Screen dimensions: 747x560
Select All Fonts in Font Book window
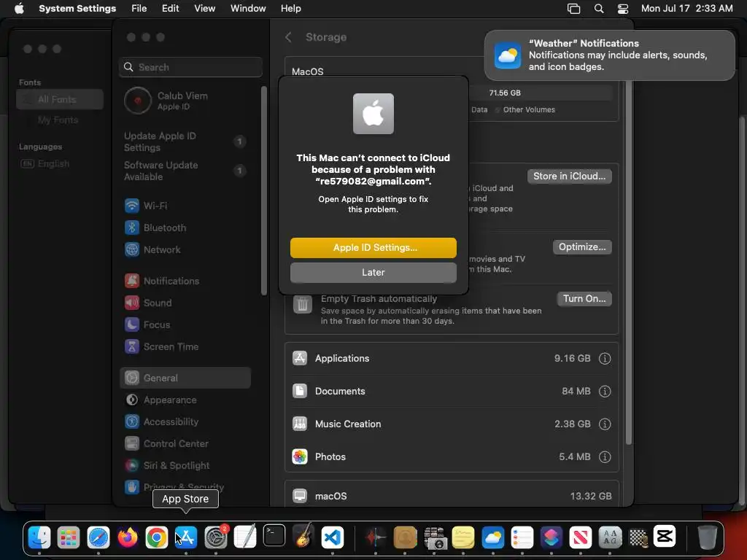coord(60,99)
